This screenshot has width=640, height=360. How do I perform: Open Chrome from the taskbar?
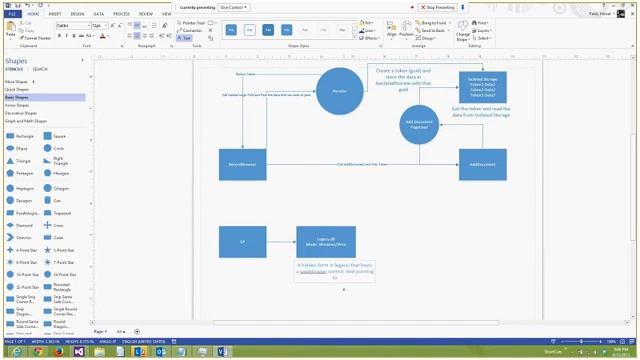[x=38, y=351]
